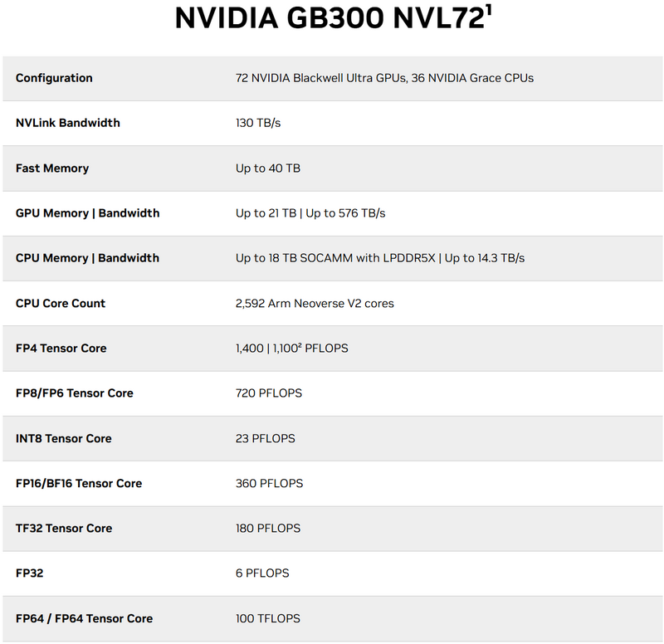Select the Fast Memory row label
This screenshot has width=664, height=644.
[x=51, y=168]
